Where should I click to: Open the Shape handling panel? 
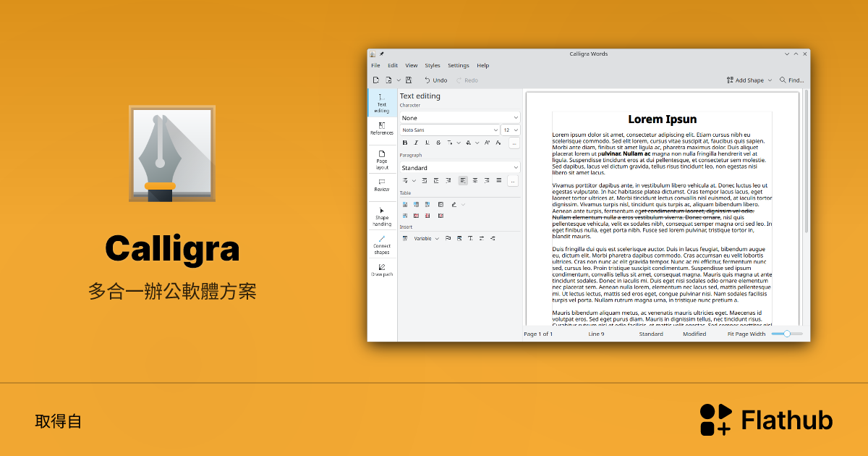[x=381, y=214]
